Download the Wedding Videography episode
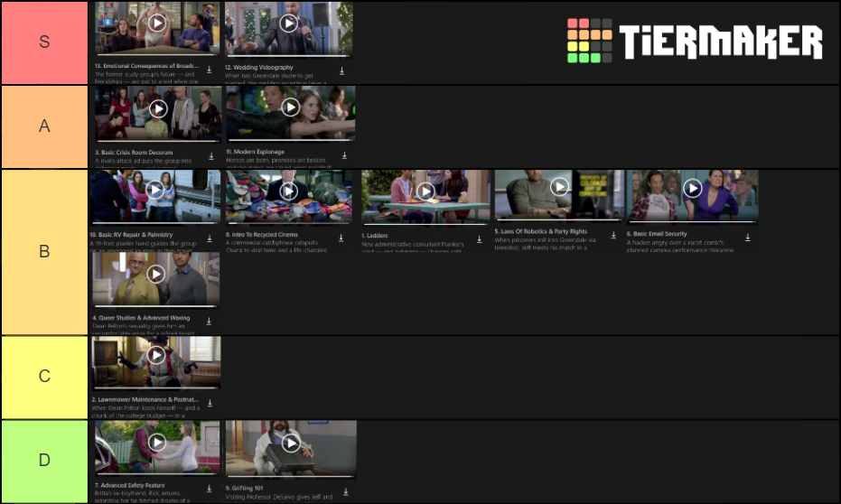This screenshot has width=841, height=504. (341, 70)
